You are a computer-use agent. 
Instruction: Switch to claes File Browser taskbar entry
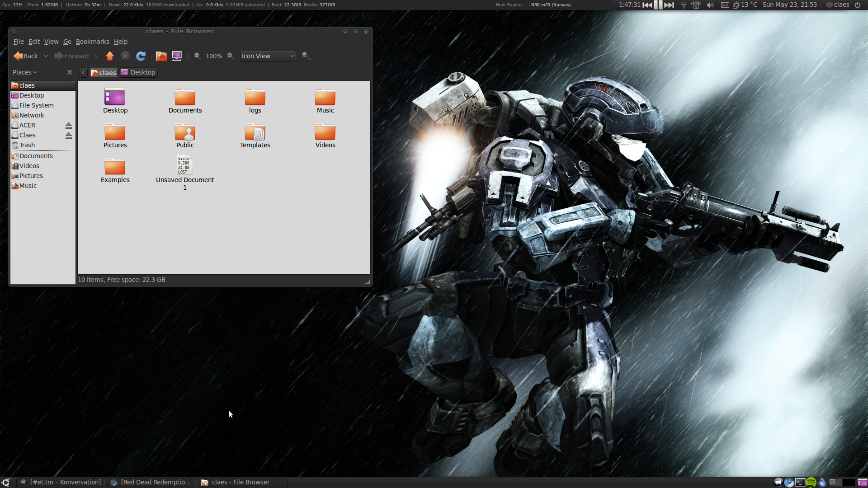[242, 483]
